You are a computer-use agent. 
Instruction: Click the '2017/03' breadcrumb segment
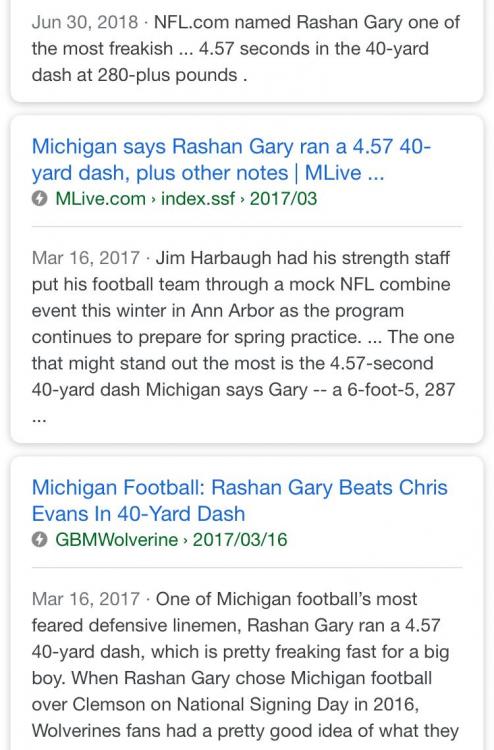284,199
